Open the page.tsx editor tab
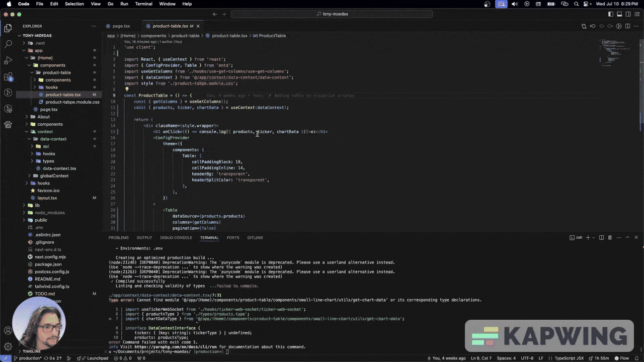Viewport: 644px width, 362px height. 121,26
